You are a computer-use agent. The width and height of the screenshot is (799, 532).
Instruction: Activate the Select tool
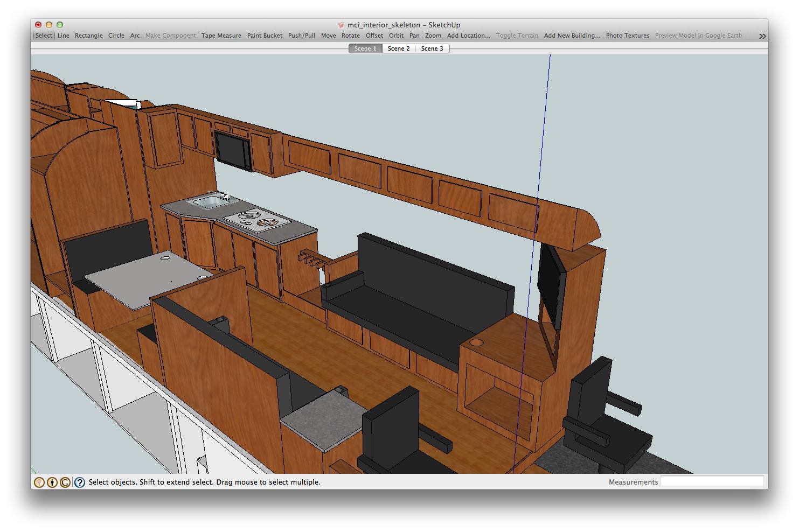44,36
